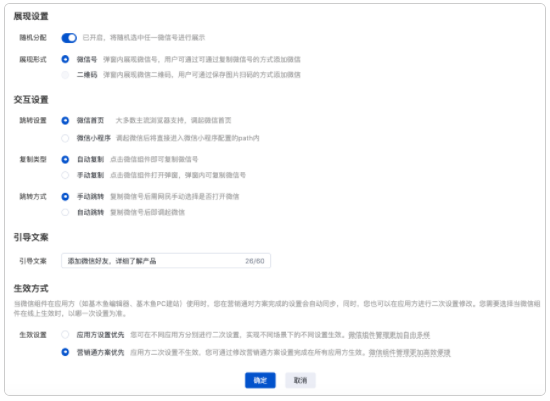Choose 微信小程序 jump setting radio

pos(65,138)
